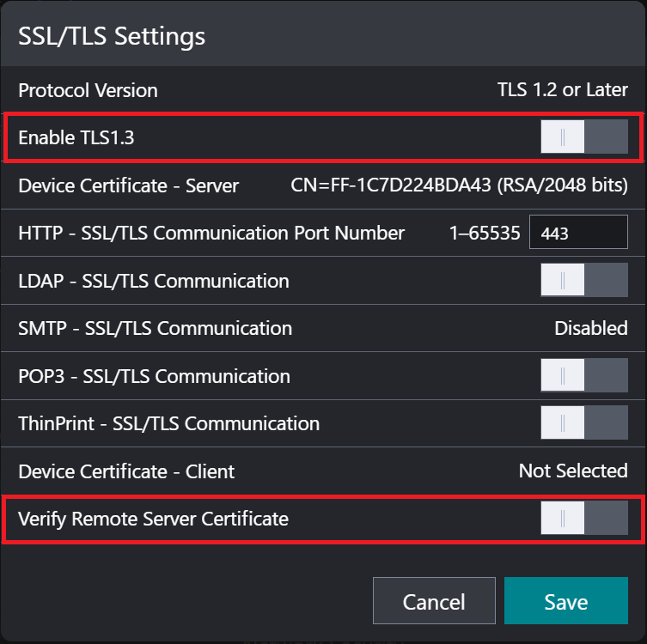Viewport: 647px width, 644px height.
Task: Toggle the Enable TLS1.3 switch
Action: 583,137
